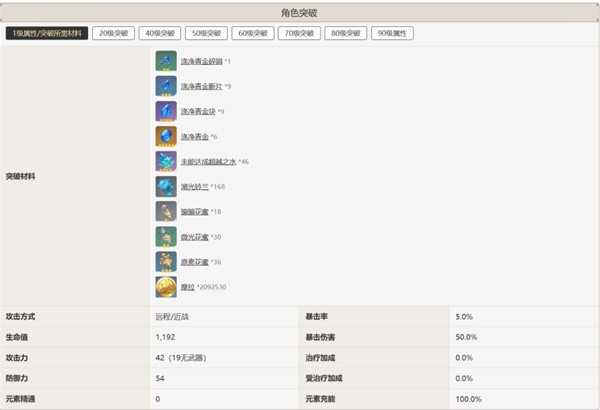Click the 原素花蜜 nectar icon
Viewport: 600px width, 410px height.
point(166,262)
